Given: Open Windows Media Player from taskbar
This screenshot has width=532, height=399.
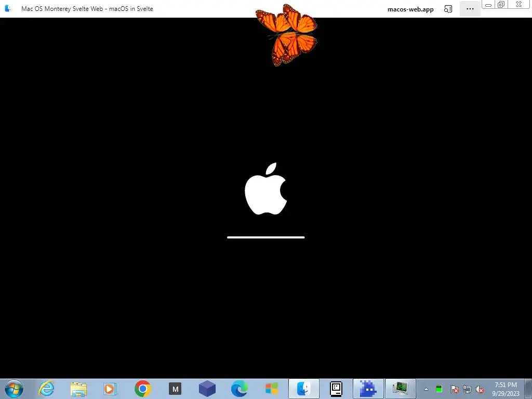Looking at the screenshot, I should tap(110, 389).
